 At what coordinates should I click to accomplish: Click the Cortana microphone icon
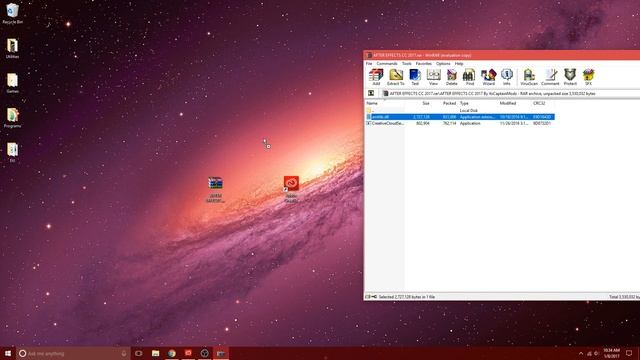coord(124,353)
